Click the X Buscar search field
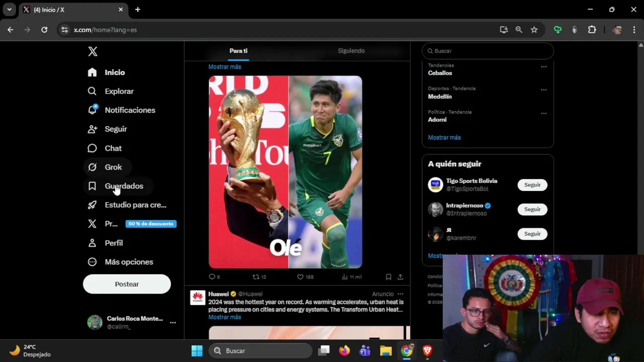The height and width of the screenshot is (362, 644). click(488, 51)
